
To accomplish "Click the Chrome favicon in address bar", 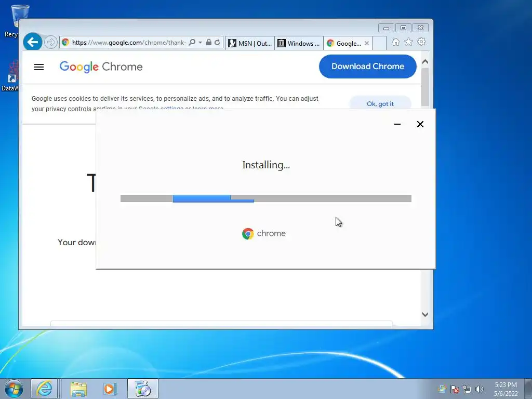I will 65,43.
